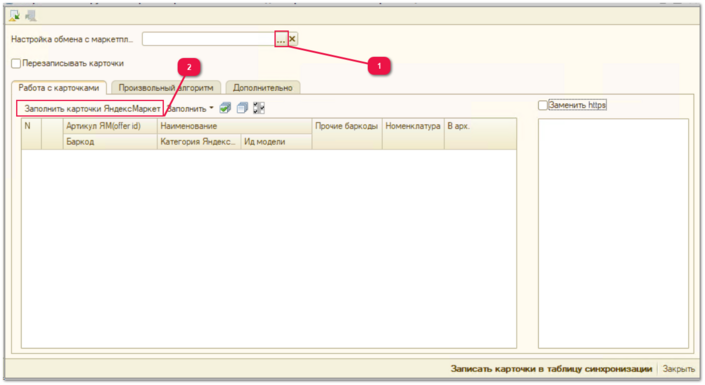The height and width of the screenshot is (385, 705).
Task: Click the Закрыть button
Action: 678,369
